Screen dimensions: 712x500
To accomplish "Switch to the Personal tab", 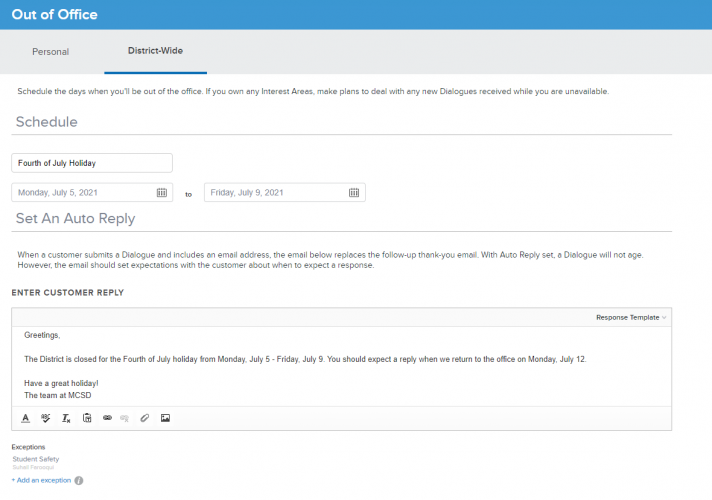I will point(51,51).
